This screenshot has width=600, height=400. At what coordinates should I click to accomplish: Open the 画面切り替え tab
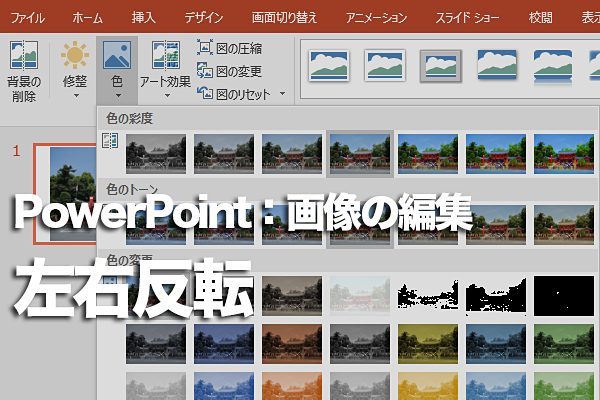284,18
